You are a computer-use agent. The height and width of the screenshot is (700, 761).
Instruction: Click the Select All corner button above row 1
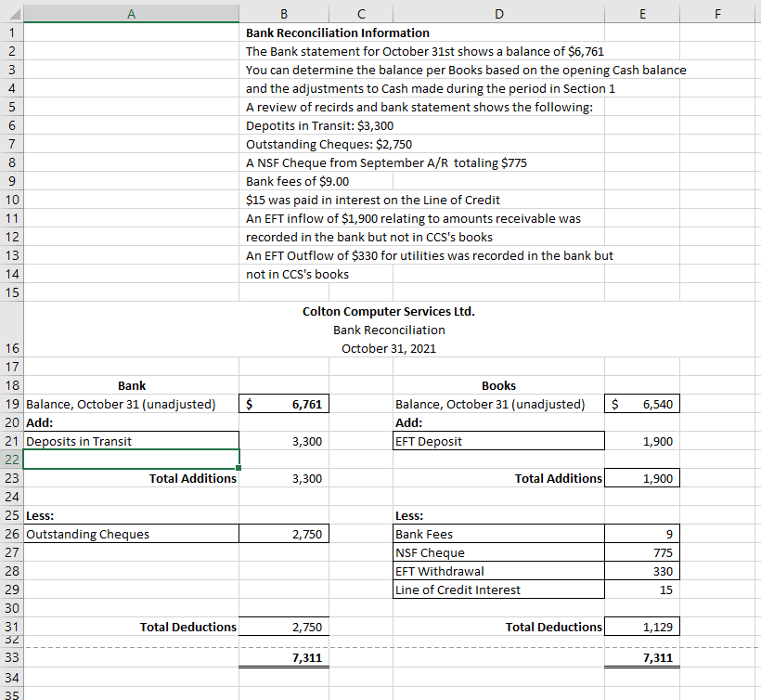pyautogui.click(x=10, y=13)
